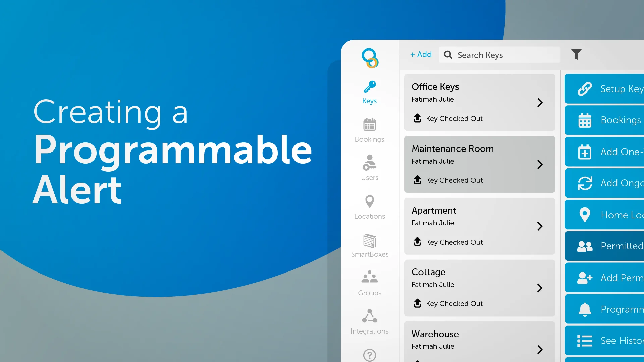Viewport: 644px width, 362px height.
Task: Go to Users in sidebar
Action: pos(369,168)
